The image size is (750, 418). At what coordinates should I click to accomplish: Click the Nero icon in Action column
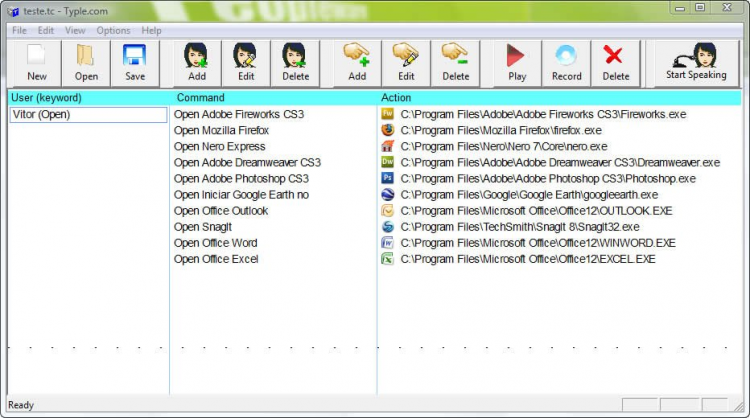point(387,146)
